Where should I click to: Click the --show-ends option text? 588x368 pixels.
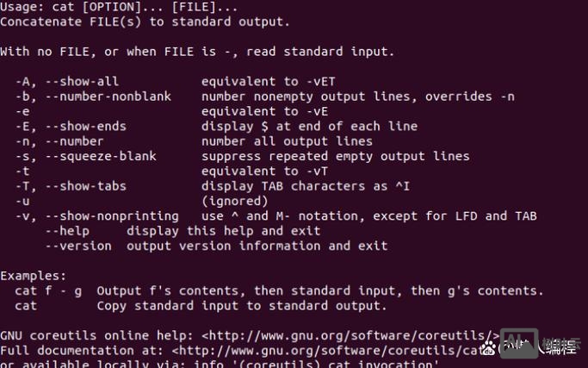coord(85,127)
